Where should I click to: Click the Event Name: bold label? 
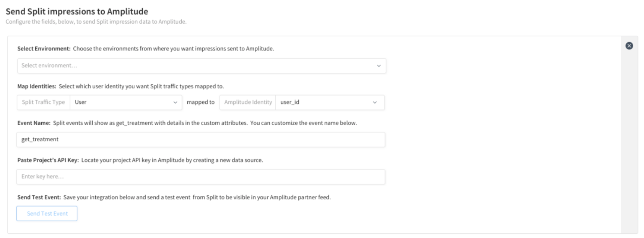tap(34, 123)
